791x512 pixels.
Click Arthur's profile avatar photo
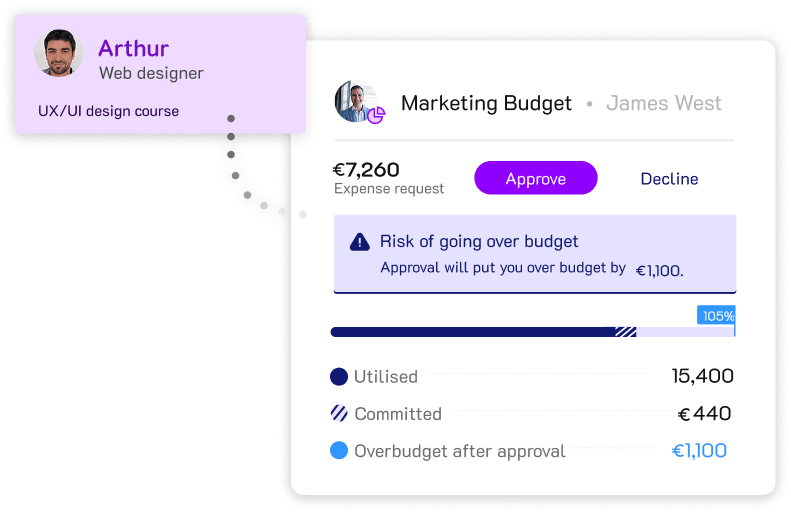(x=58, y=53)
